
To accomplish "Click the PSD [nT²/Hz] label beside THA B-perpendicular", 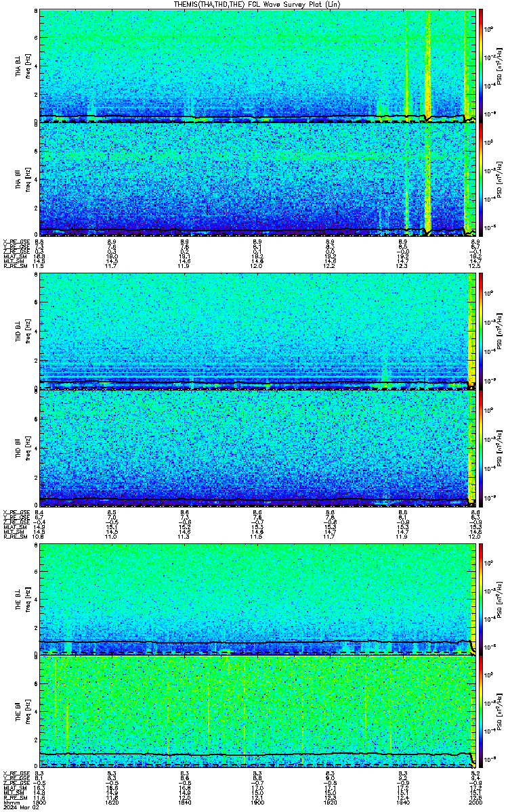I will point(499,66).
